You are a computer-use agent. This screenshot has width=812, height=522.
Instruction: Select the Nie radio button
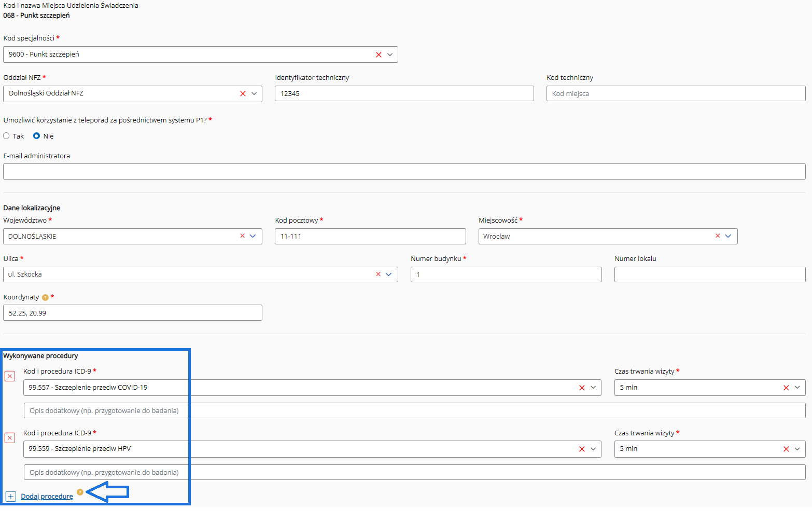click(36, 136)
